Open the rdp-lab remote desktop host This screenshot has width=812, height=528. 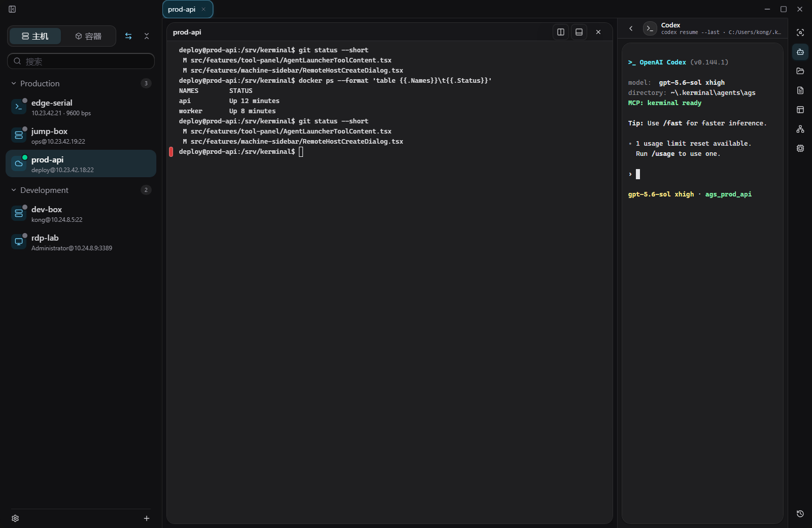(81, 242)
